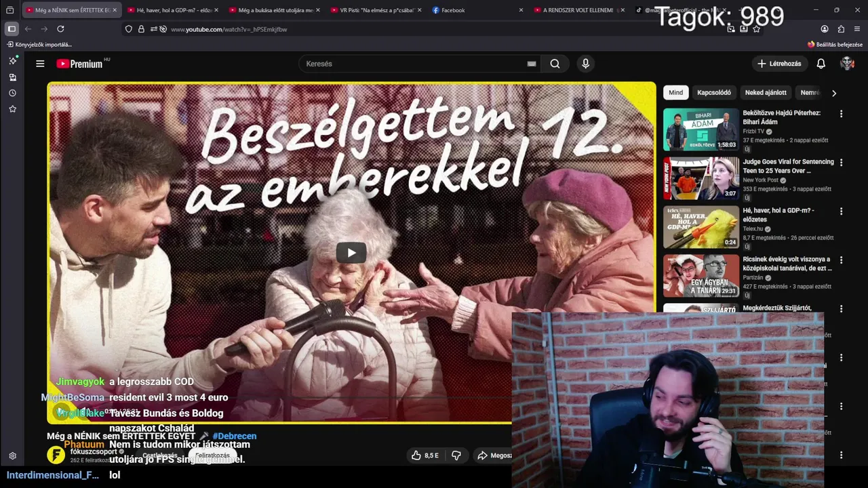This screenshot has width=868, height=488.
Task: Open sidebar settings gear icon
Action: pyautogui.click(x=12, y=456)
